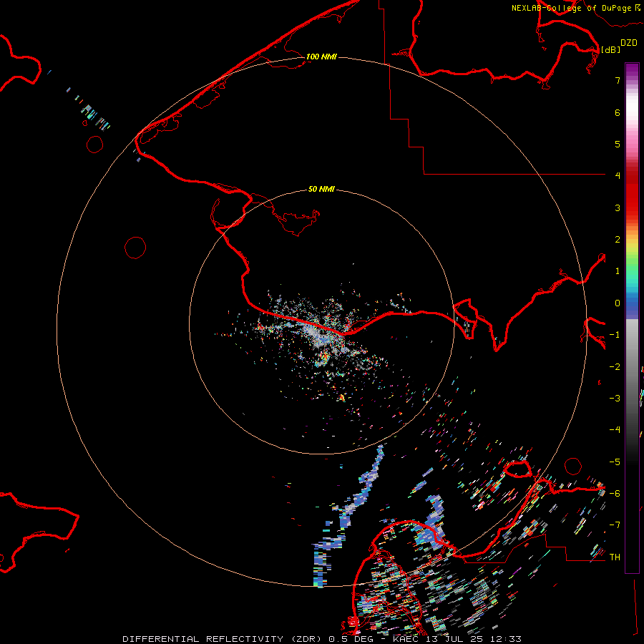Click the -2 value on color scale
This screenshot has height=644, width=644.
[615, 367]
